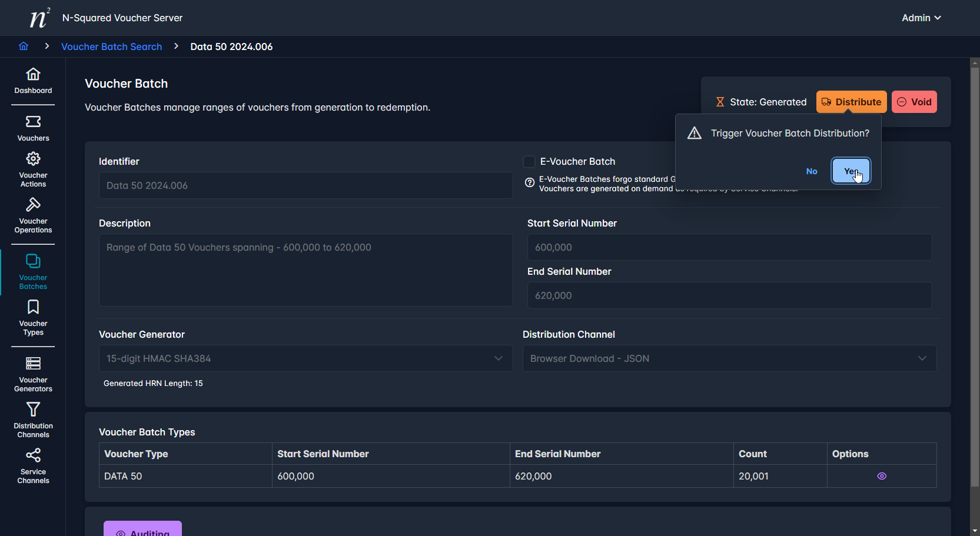Toggle the E-Voucher Batch checkbox
Image resolution: width=980 pixels, height=536 pixels.
tap(529, 162)
